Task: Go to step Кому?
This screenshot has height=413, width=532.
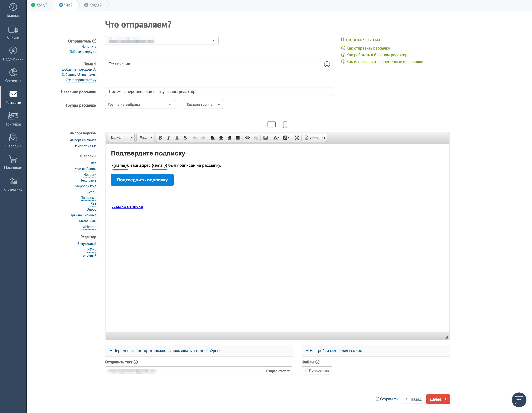Action: (39, 5)
